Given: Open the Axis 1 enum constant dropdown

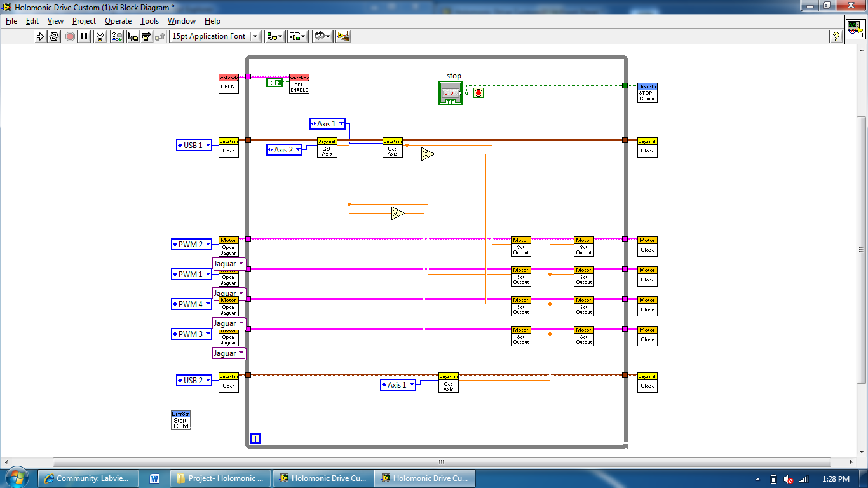Looking at the screenshot, I should [x=341, y=123].
